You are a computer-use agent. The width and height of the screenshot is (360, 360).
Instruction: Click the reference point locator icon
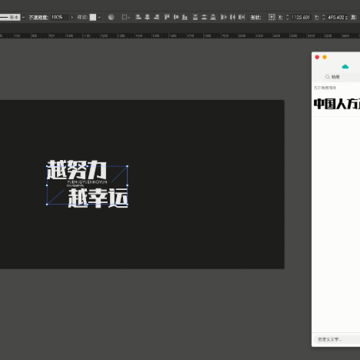point(272,17)
